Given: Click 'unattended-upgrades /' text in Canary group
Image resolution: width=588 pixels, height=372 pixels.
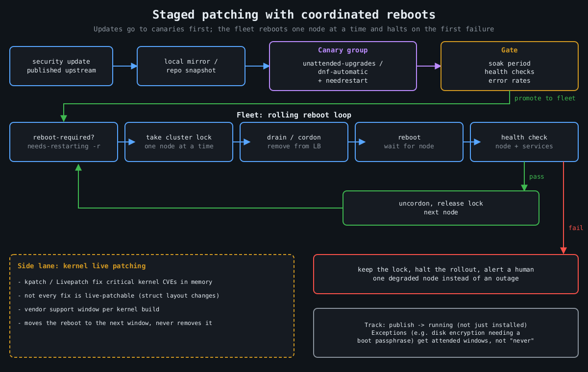Looking at the screenshot, I should point(343,64).
